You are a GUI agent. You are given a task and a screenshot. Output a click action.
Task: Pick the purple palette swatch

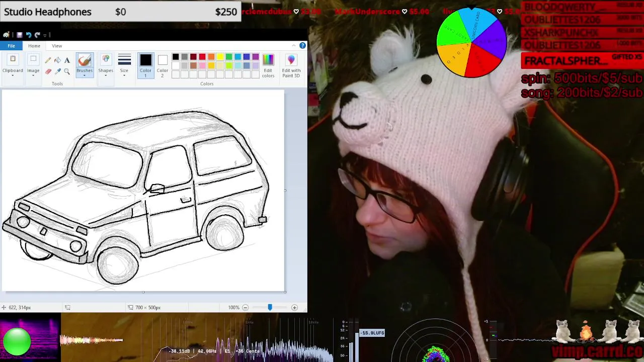256,57
